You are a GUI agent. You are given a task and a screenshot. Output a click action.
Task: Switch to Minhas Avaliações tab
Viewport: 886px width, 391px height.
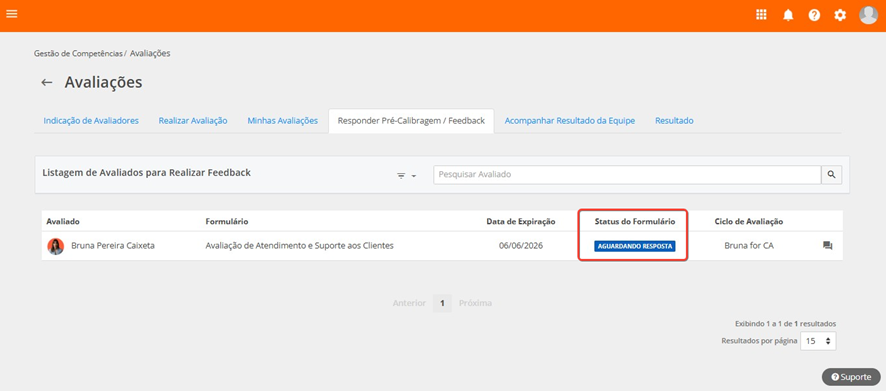click(x=282, y=121)
